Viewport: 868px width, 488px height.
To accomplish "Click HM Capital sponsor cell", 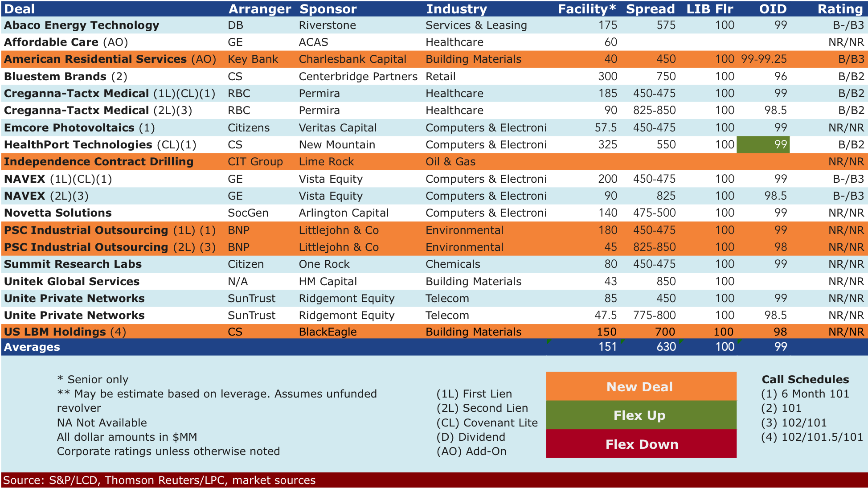I will pyautogui.click(x=328, y=282).
